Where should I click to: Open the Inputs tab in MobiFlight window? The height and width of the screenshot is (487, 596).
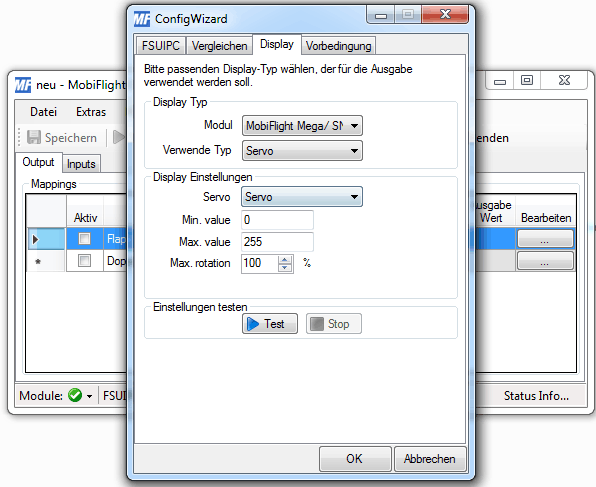[81, 164]
